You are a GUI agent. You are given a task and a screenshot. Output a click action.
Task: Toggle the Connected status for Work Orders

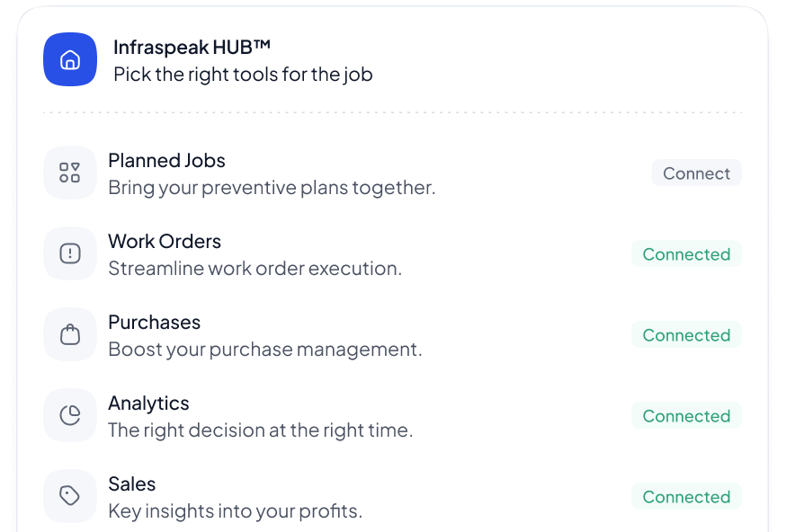tap(686, 253)
